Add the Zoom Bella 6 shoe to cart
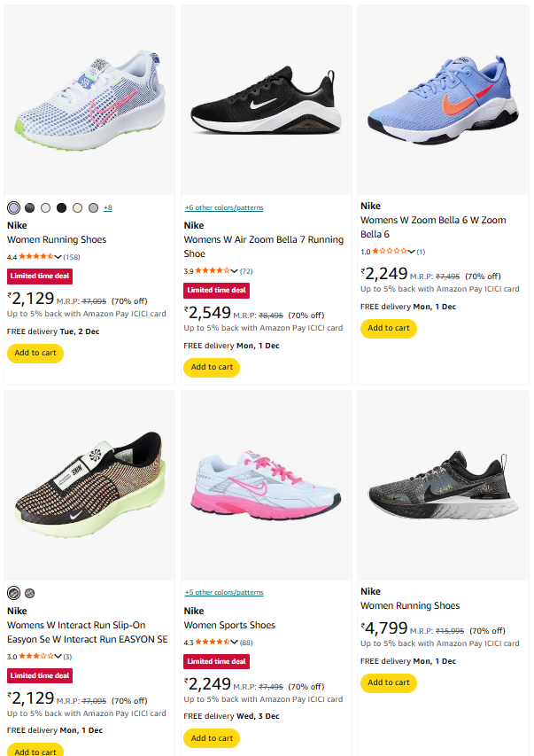534x756 pixels. (x=388, y=328)
